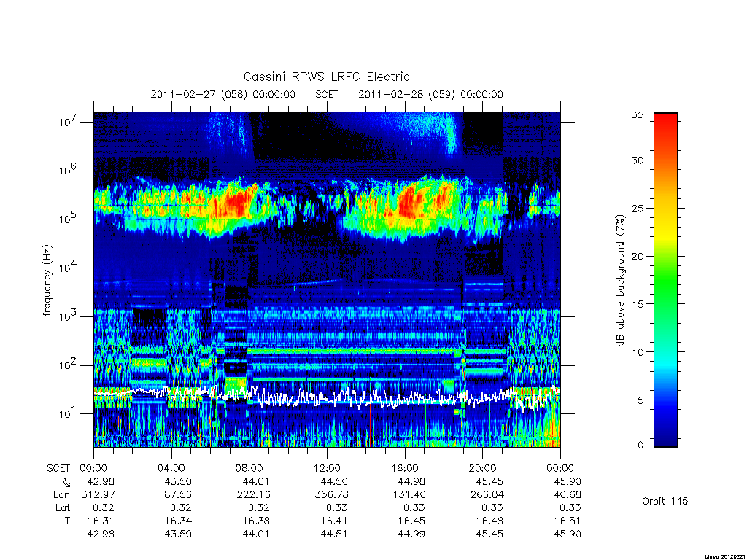
Task: Click the Rs value '42.98'
Action: pyautogui.click(x=101, y=482)
